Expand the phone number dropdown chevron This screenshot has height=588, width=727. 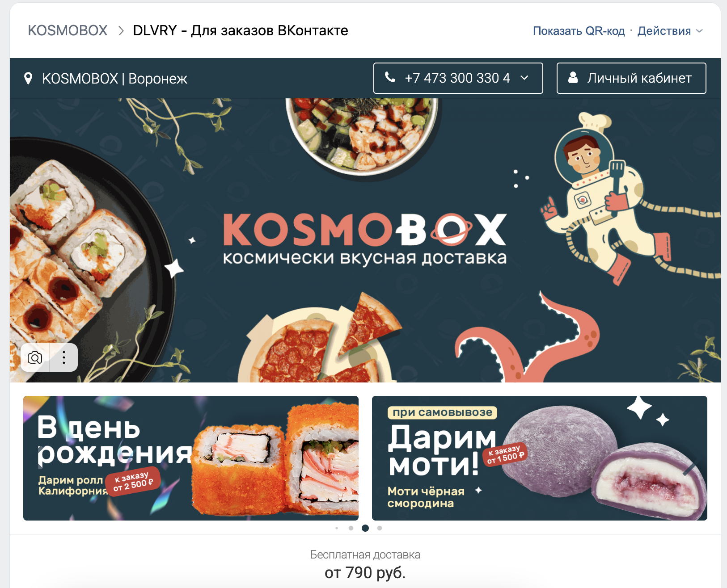(x=524, y=78)
